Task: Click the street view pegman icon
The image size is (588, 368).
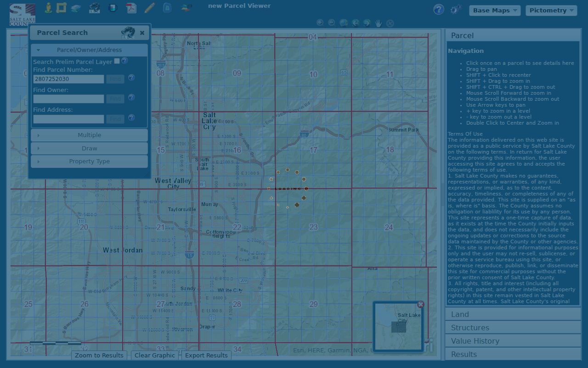Action: pyautogui.click(x=48, y=8)
